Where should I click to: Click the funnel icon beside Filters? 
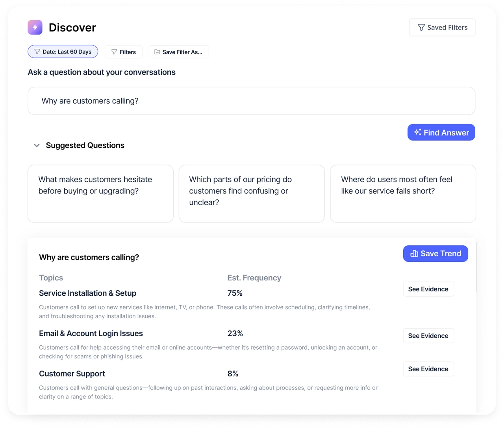(x=114, y=52)
